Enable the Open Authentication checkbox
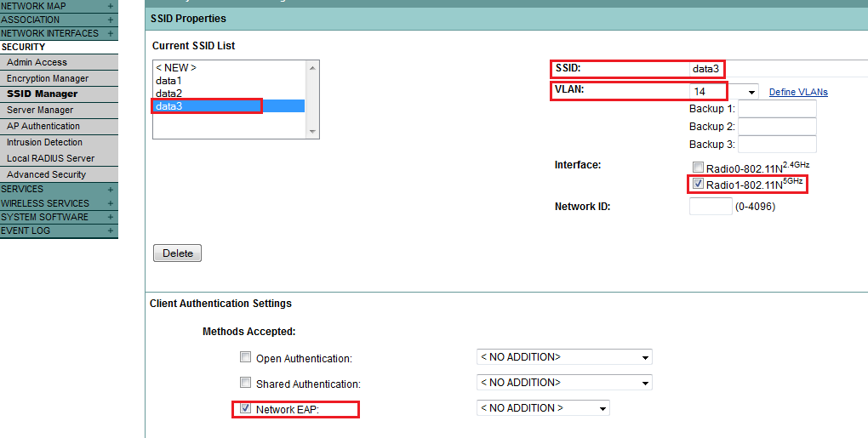 (x=246, y=358)
